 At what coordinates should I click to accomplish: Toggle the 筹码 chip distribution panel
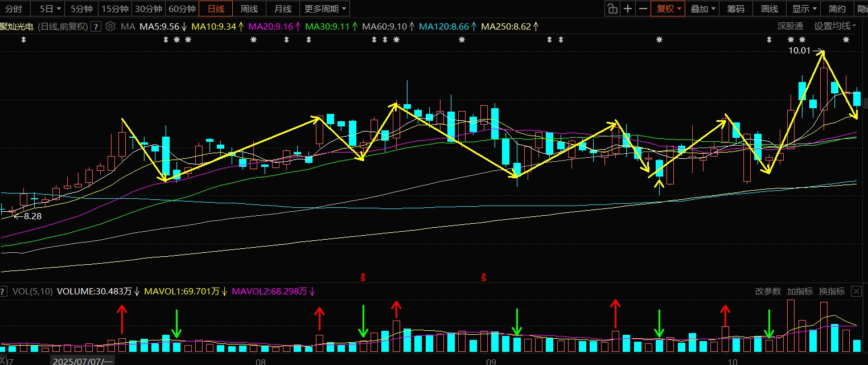click(736, 9)
